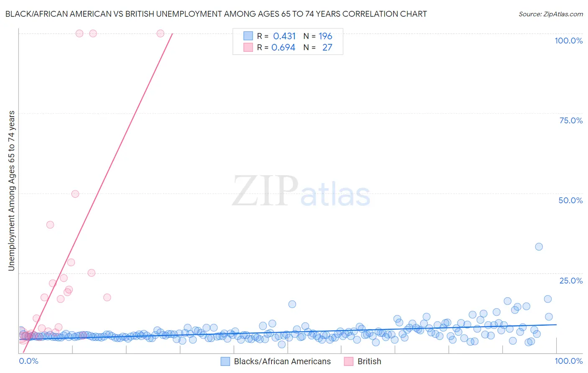This screenshot has height=373, width=588.
Task: Click the blue Blacks/African Americans legend swatch
Action: click(x=225, y=361)
